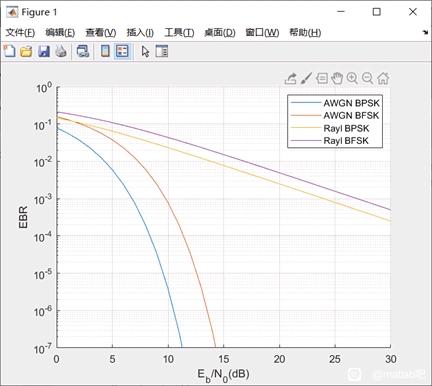Choose the Zoom Out magnifier
Screen dimensions: 432x386
pyautogui.click(x=367, y=78)
